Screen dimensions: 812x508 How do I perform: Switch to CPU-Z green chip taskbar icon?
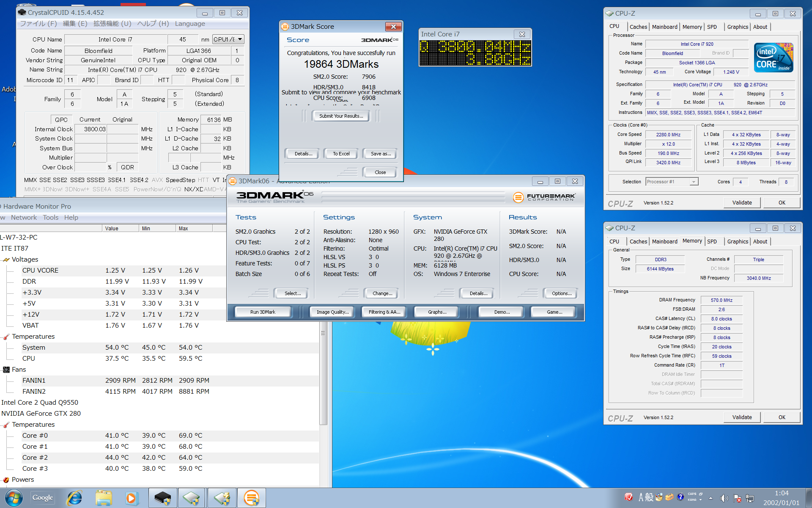coord(192,498)
